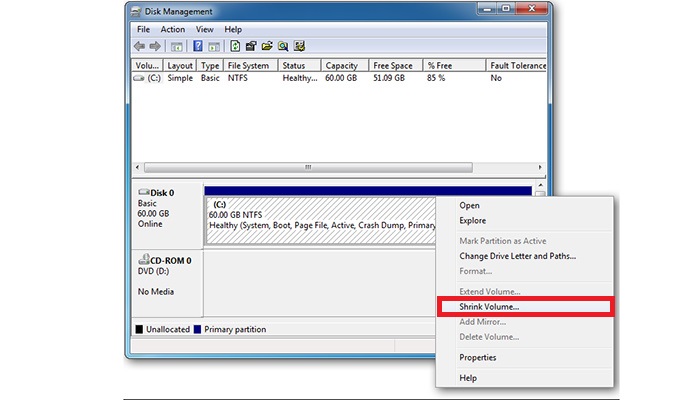Select Change Drive Letter and Paths
Screen dimensions: 700x400
pyautogui.click(x=517, y=256)
